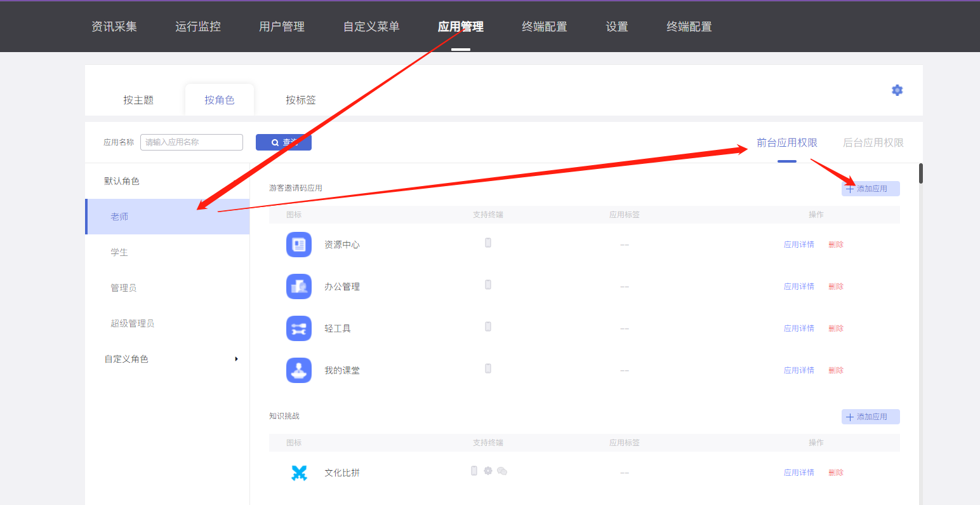Switch to the 按主题 tab
The height and width of the screenshot is (505, 980).
coord(138,100)
